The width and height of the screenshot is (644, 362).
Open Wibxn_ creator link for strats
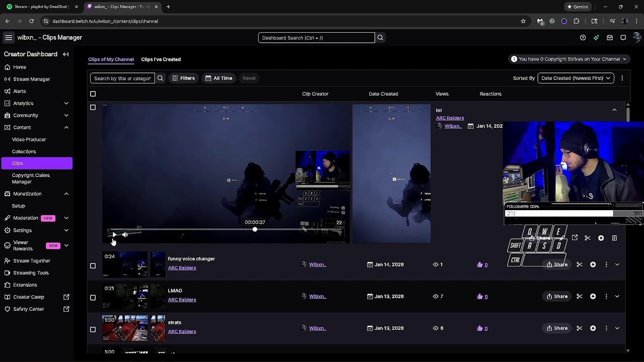[317, 328]
